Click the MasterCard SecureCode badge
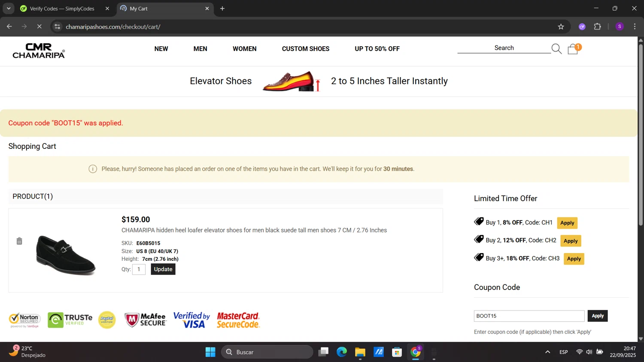The image size is (644, 362). tap(238, 320)
